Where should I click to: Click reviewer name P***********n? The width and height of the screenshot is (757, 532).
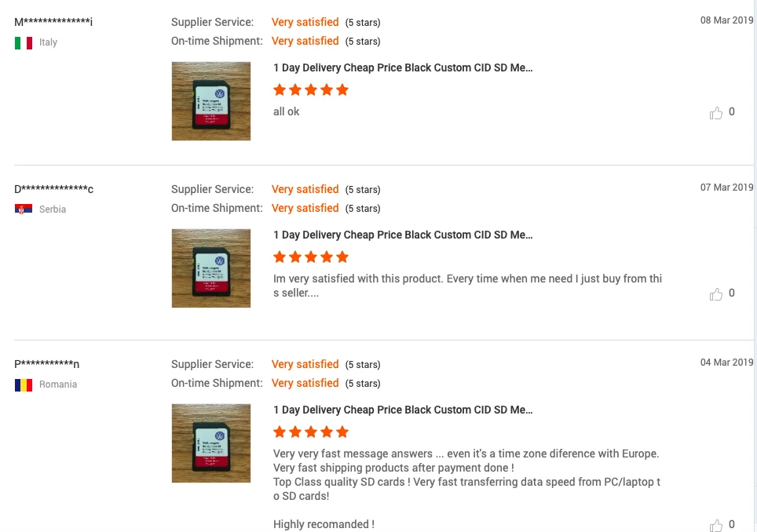[46, 364]
